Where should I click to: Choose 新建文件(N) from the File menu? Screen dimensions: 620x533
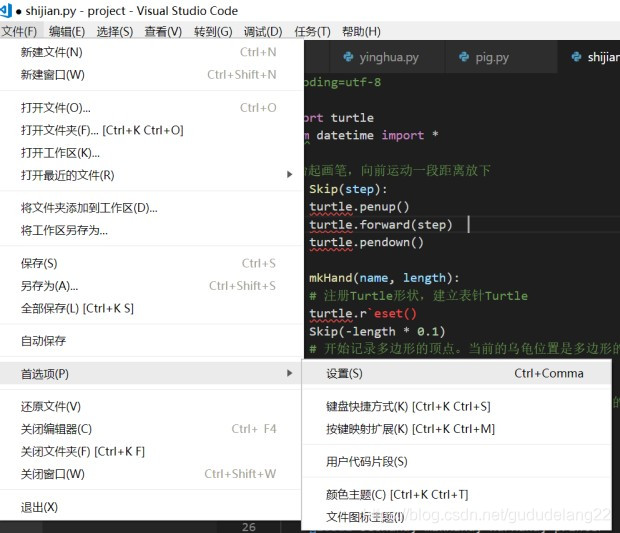[152, 52]
